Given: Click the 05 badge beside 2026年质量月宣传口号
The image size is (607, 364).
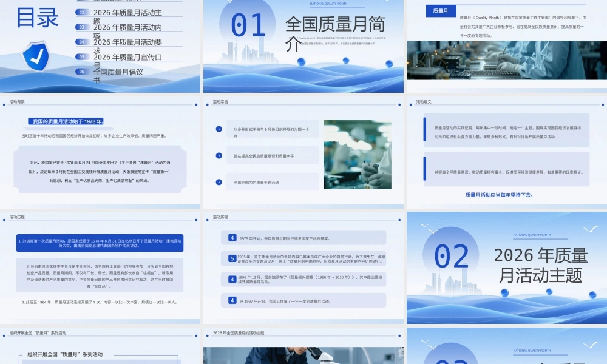Looking at the screenshot, I should (x=82, y=57).
